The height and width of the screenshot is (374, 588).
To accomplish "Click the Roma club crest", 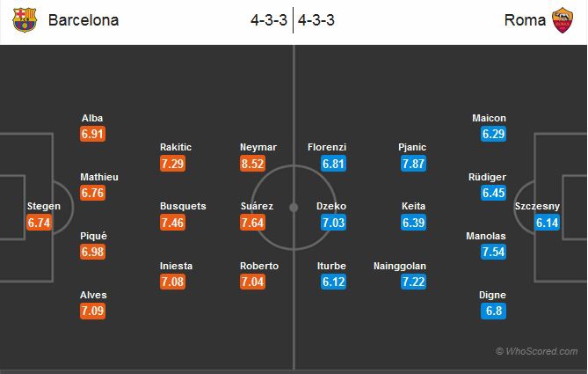I will point(563,20).
